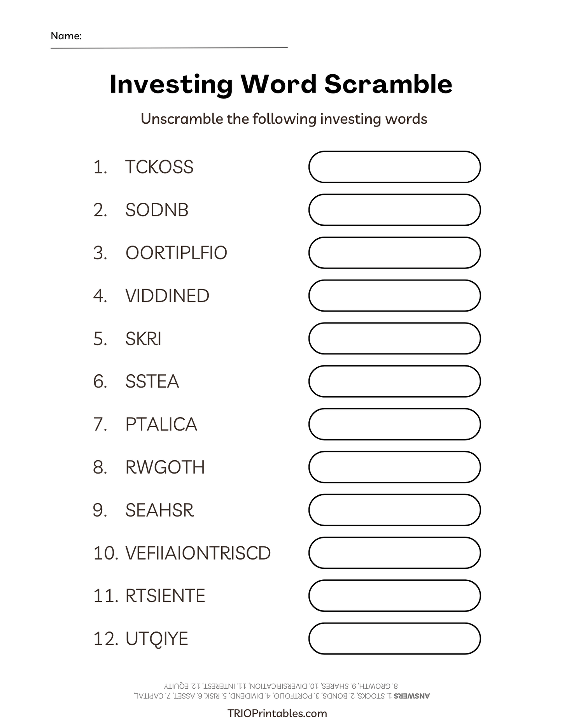Image resolution: width=562 pixels, height=728 pixels.
Task: Select the answer box next to RWGOTH
Action: [394, 467]
